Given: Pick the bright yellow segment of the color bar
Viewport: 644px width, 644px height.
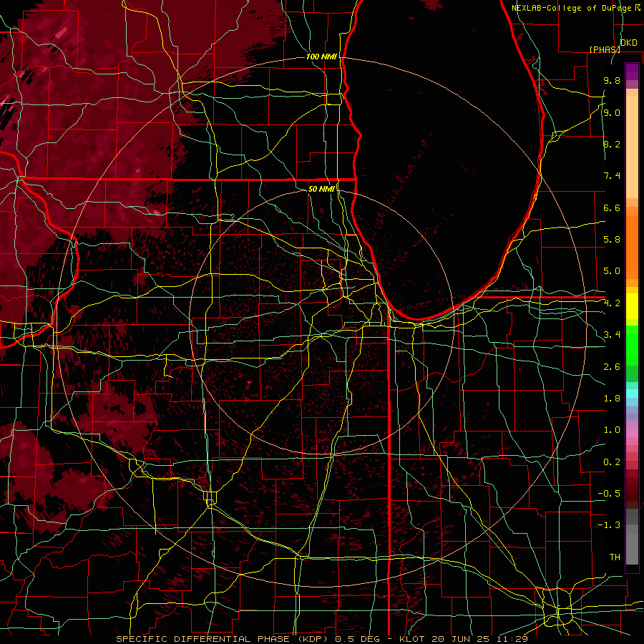Looking at the screenshot, I should pyautogui.click(x=632, y=306).
